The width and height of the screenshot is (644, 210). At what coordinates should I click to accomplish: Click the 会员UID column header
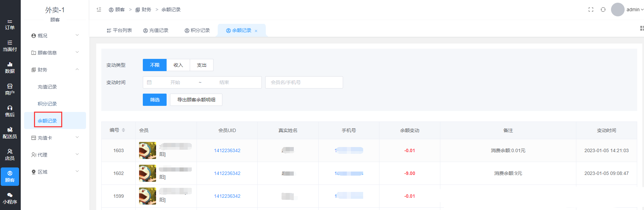[227, 130]
